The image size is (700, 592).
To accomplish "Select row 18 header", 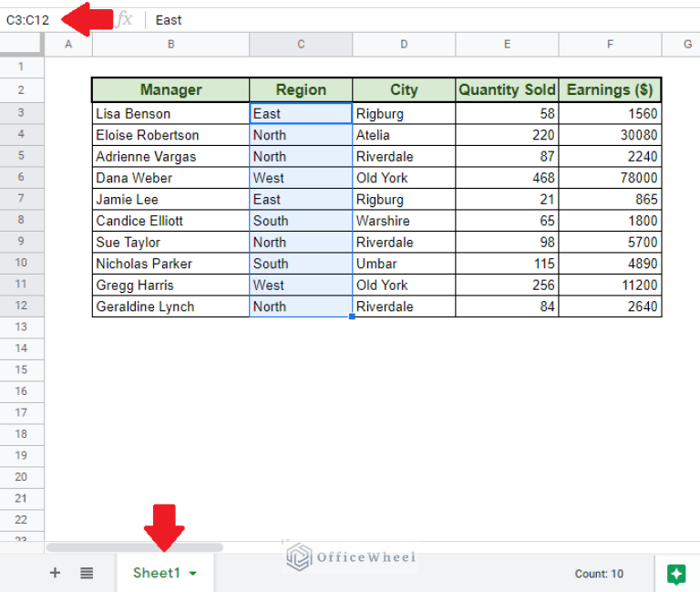I will [22, 434].
